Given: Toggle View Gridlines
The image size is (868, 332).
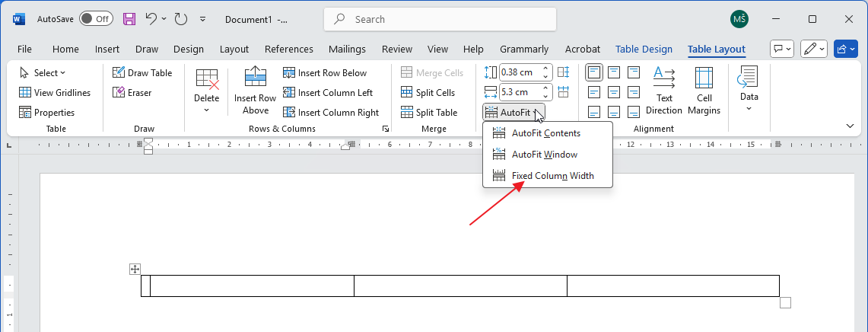Looking at the screenshot, I should [x=54, y=93].
